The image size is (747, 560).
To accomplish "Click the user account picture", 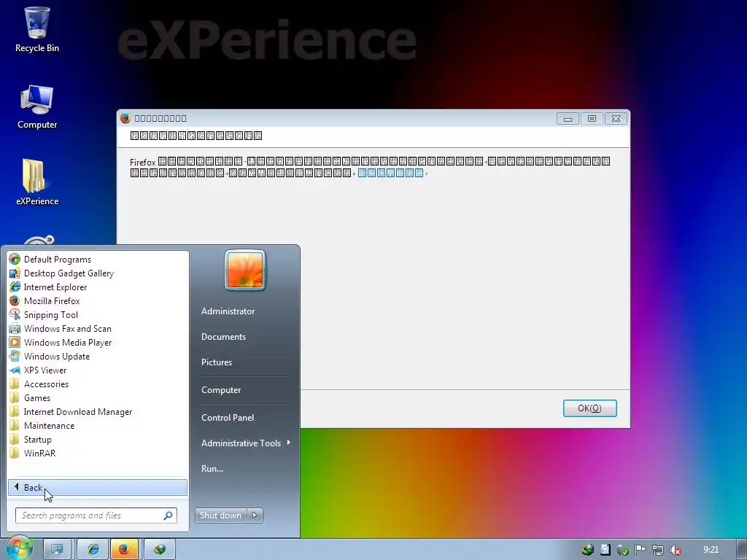I will coord(245,270).
